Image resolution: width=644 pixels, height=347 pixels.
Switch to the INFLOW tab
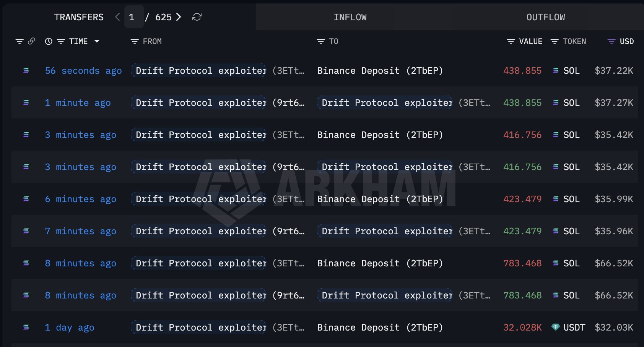[350, 17]
